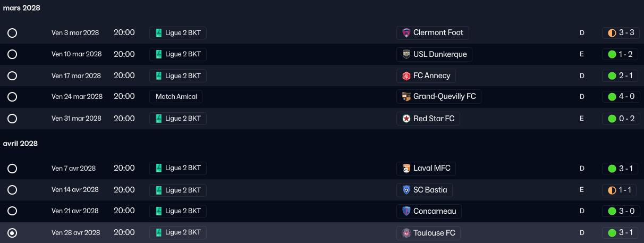This screenshot has width=644, height=243.
Task: Open the 4 - 0 result against Grand-Quevilly FC
Action: pos(620,97)
